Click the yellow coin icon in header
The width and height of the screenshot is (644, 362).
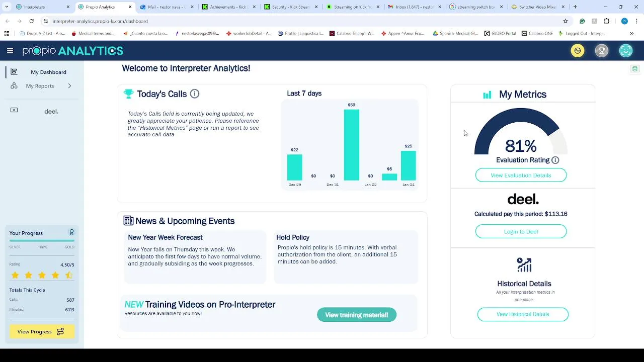click(x=578, y=51)
